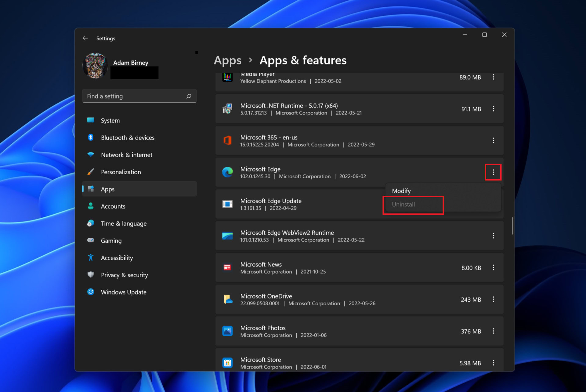Click the System monitor icon

[x=91, y=120]
